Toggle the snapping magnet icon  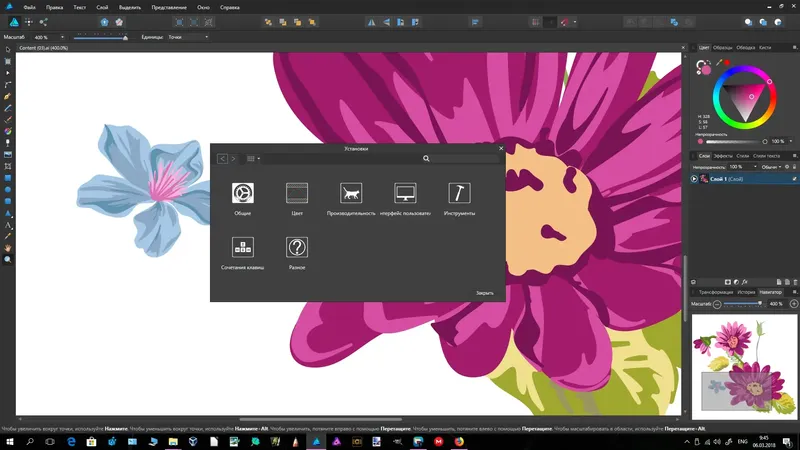(x=564, y=22)
